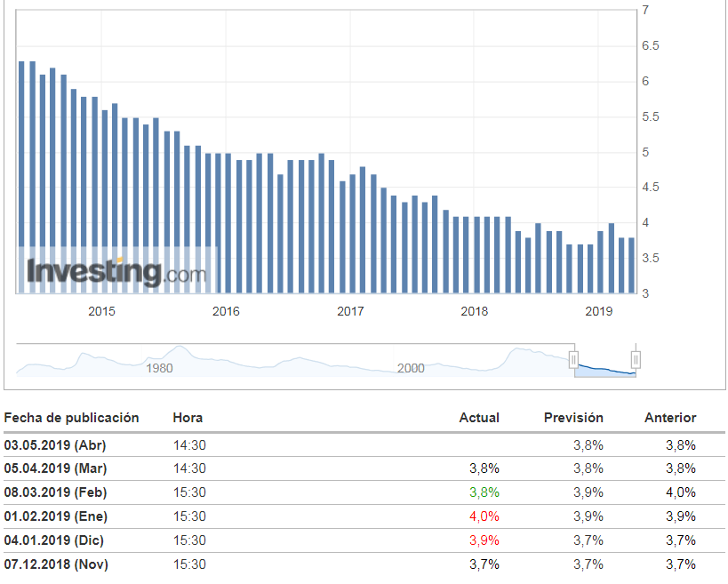Click the Investing.com watermark logo
Image resolution: width=728 pixels, height=584 pixels.
[116, 270]
